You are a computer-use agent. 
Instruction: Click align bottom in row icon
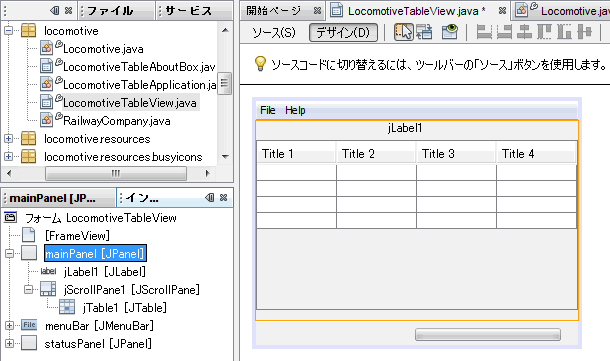tap(564, 32)
